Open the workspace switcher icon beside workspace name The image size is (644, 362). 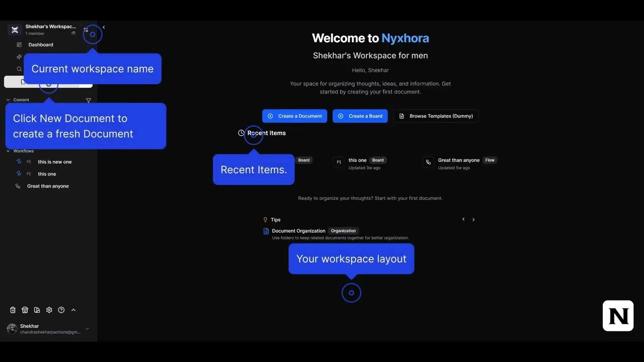(86, 30)
